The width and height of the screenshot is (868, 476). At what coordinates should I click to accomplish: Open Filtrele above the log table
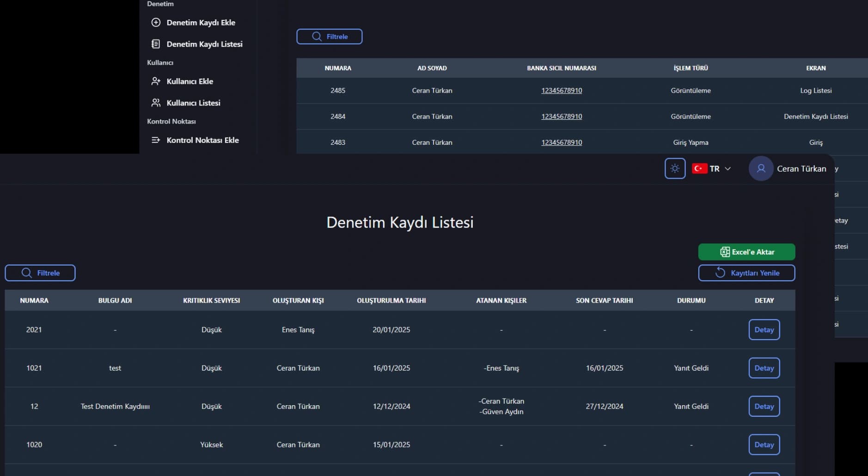coord(329,37)
